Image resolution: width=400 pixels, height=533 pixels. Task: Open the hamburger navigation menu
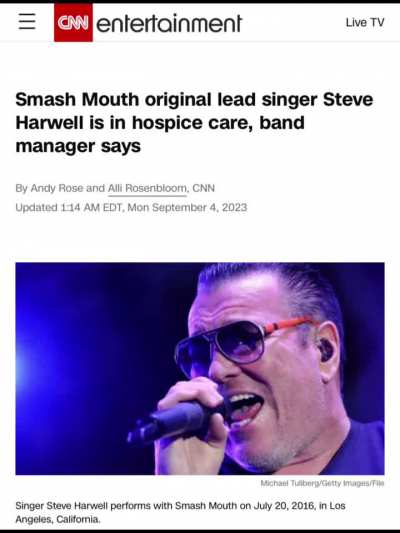(x=27, y=22)
